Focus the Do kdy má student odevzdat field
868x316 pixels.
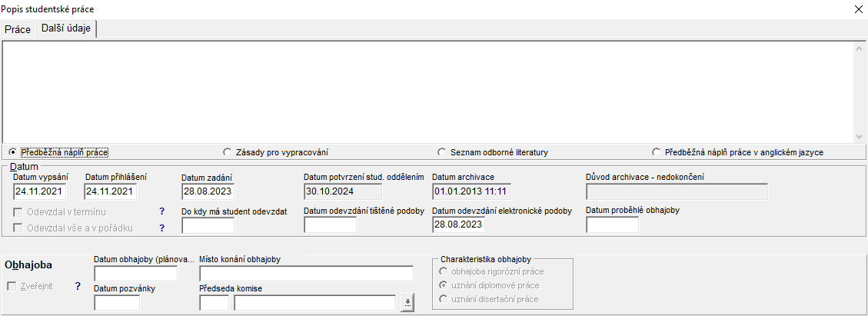(208, 225)
